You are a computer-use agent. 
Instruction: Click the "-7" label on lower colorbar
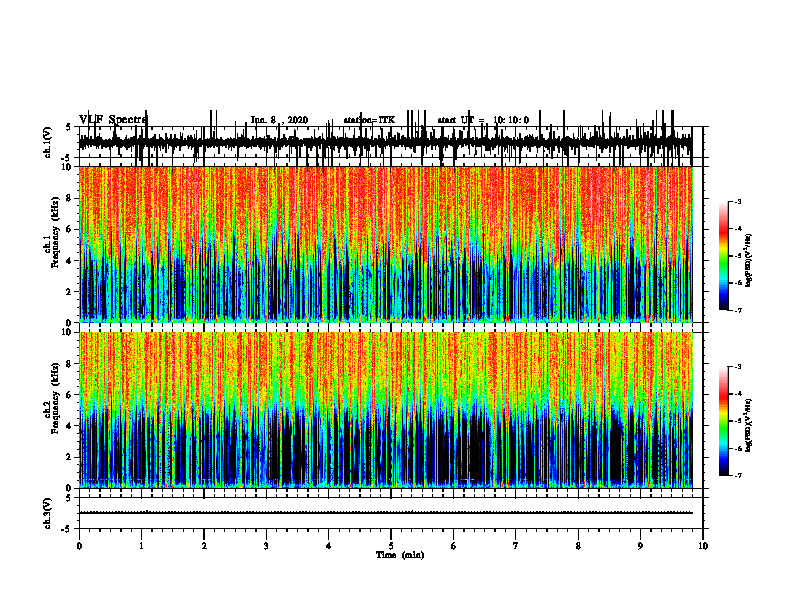(x=737, y=475)
